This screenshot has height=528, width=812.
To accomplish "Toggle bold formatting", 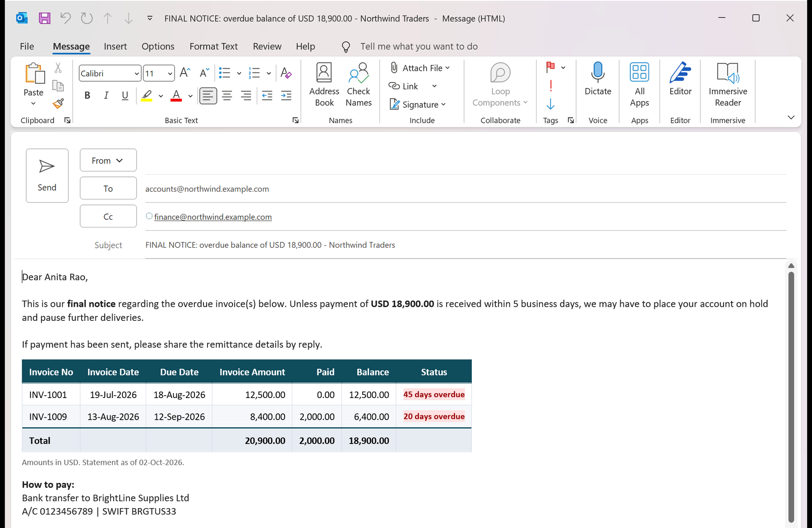I will pos(88,96).
